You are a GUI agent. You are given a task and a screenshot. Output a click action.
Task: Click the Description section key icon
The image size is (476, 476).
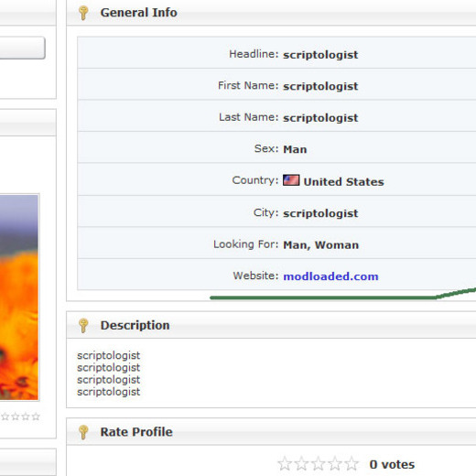click(x=83, y=326)
